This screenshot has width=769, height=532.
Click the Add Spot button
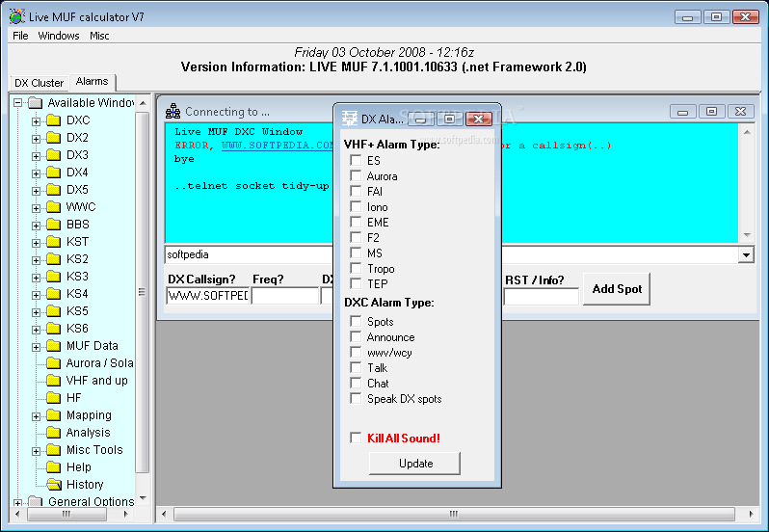[x=617, y=289]
